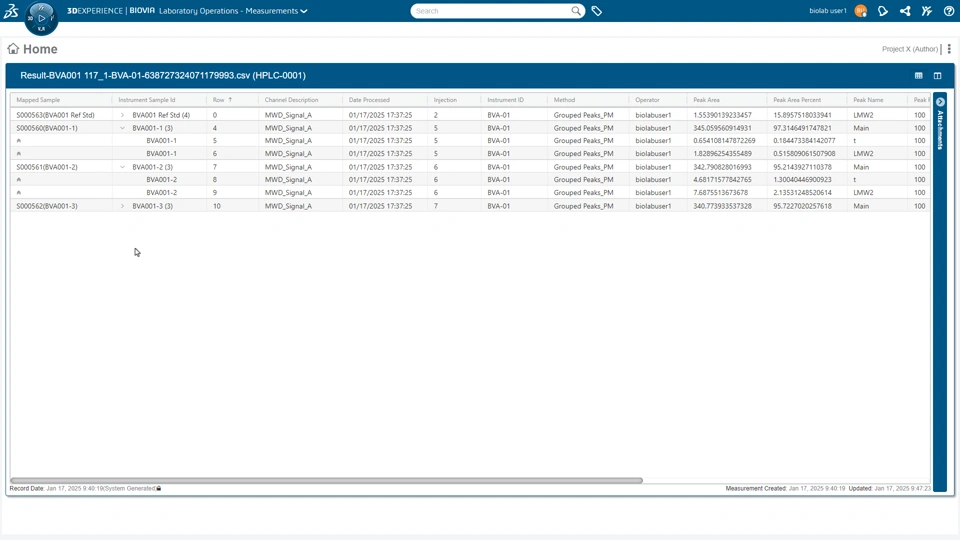Viewport: 960px width, 540px height.
Task: Click peak area value 0.654108147872269
Action: [x=724, y=141]
